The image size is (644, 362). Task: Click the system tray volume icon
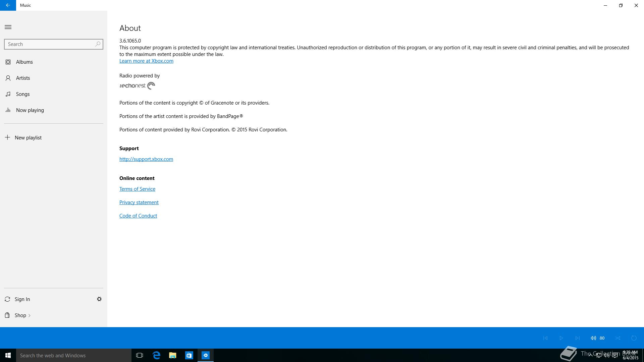[x=606, y=355]
